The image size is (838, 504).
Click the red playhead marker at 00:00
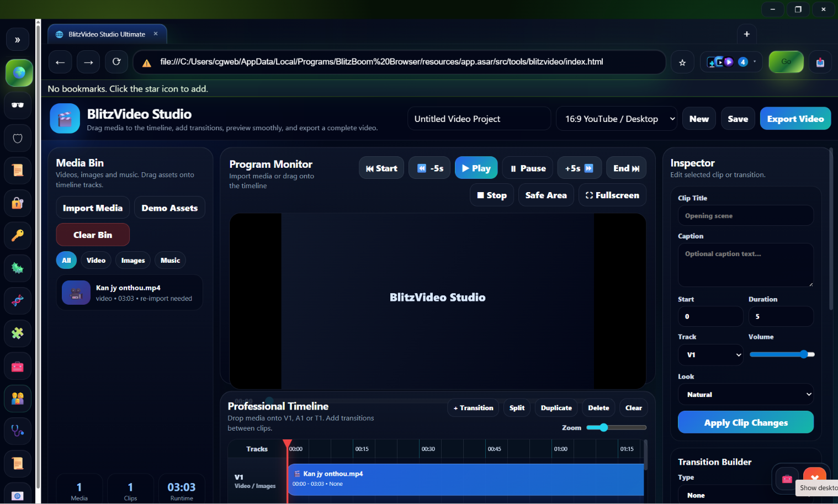tap(287, 444)
